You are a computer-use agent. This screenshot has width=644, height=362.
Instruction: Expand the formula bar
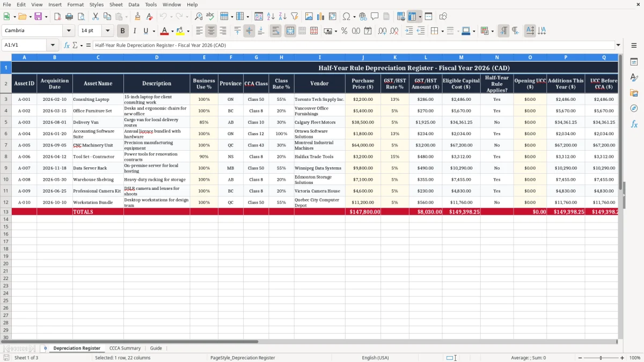(618, 45)
